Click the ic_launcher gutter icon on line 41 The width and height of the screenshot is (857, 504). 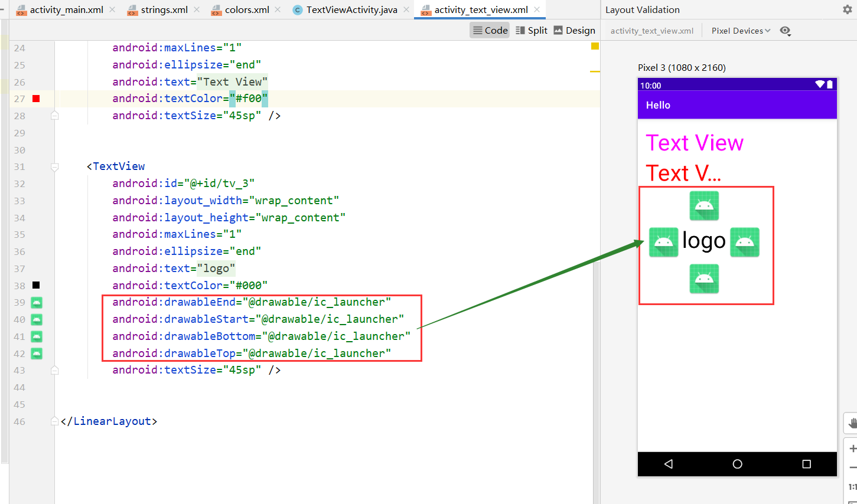(37, 337)
